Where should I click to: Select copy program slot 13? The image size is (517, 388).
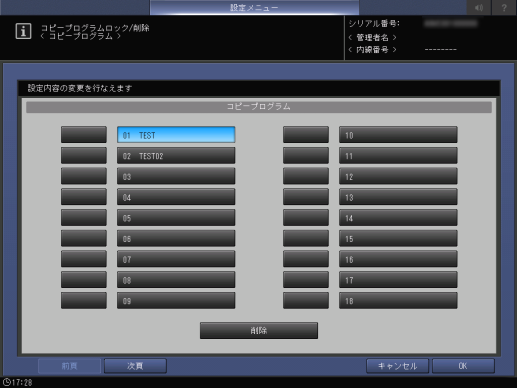coord(398,197)
